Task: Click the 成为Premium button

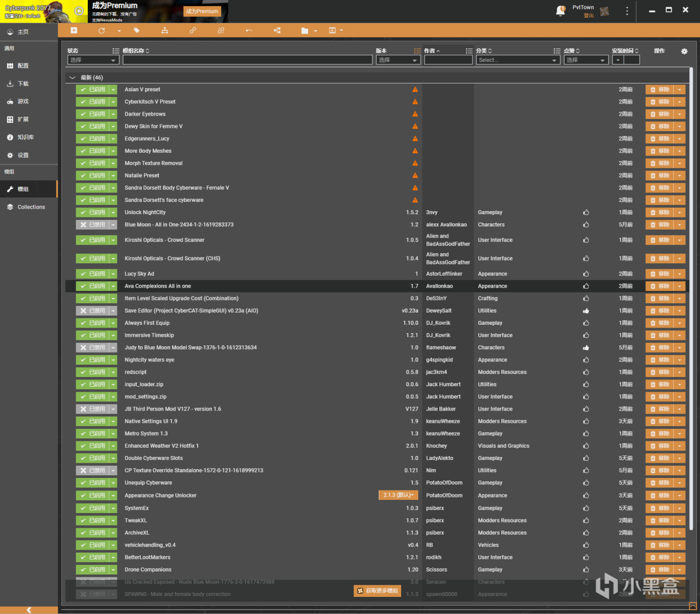Action: click(x=202, y=11)
